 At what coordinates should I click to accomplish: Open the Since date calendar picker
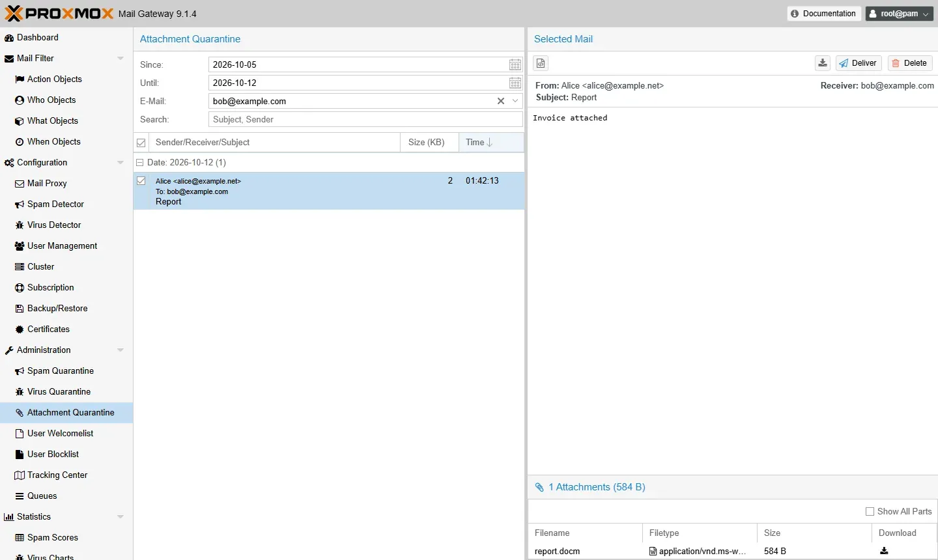(515, 64)
